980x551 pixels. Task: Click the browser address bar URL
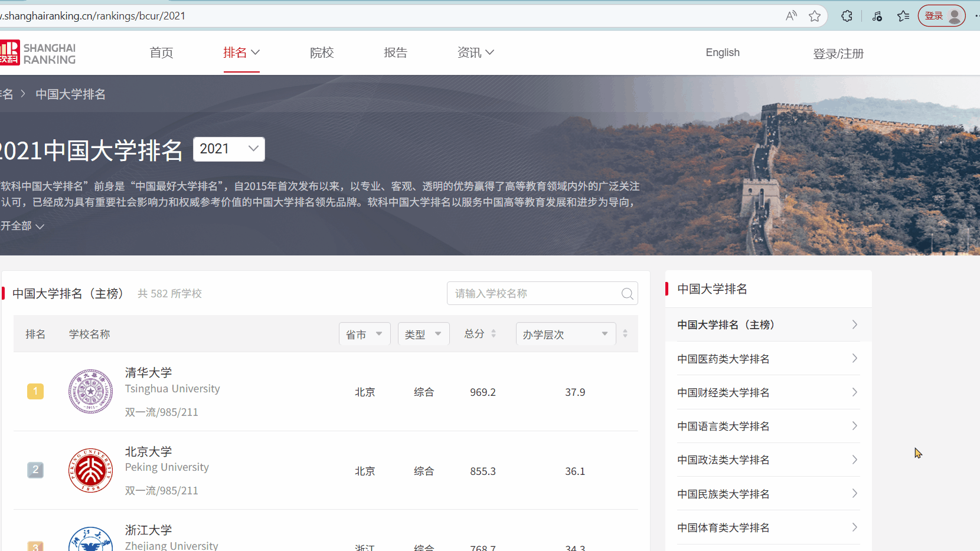93,16
